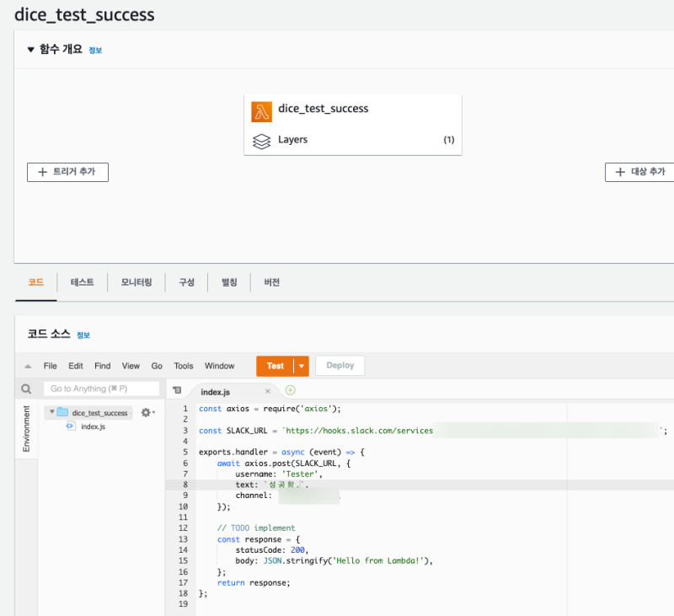Close the index.js editor tab

[x=268, y=392]
